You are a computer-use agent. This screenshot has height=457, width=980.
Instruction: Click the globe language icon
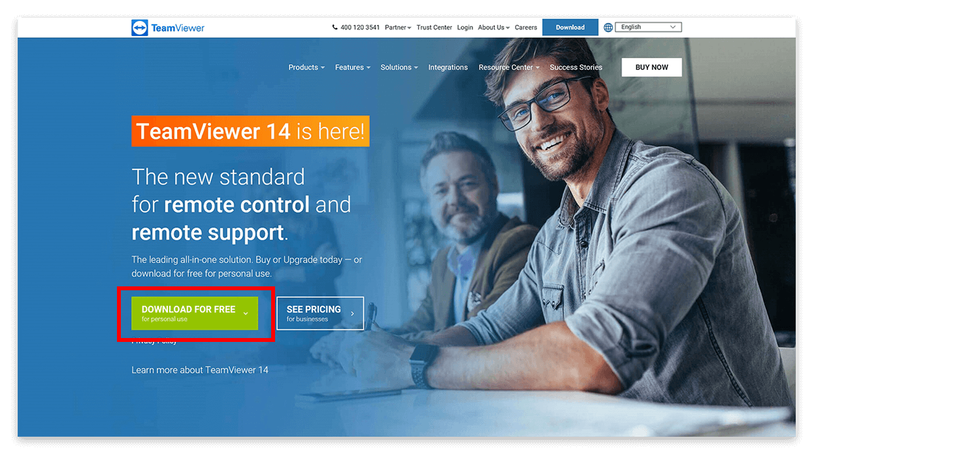(x=608, y=27)
